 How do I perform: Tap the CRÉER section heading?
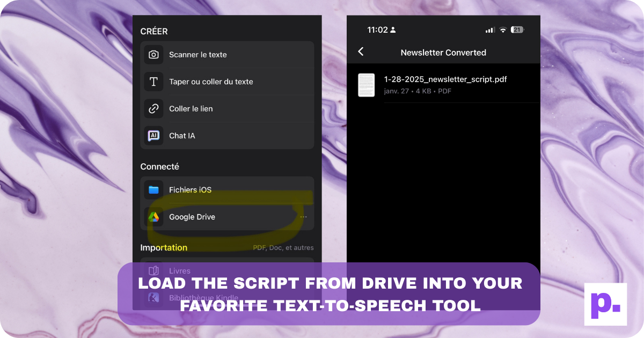tap(154, 31)
